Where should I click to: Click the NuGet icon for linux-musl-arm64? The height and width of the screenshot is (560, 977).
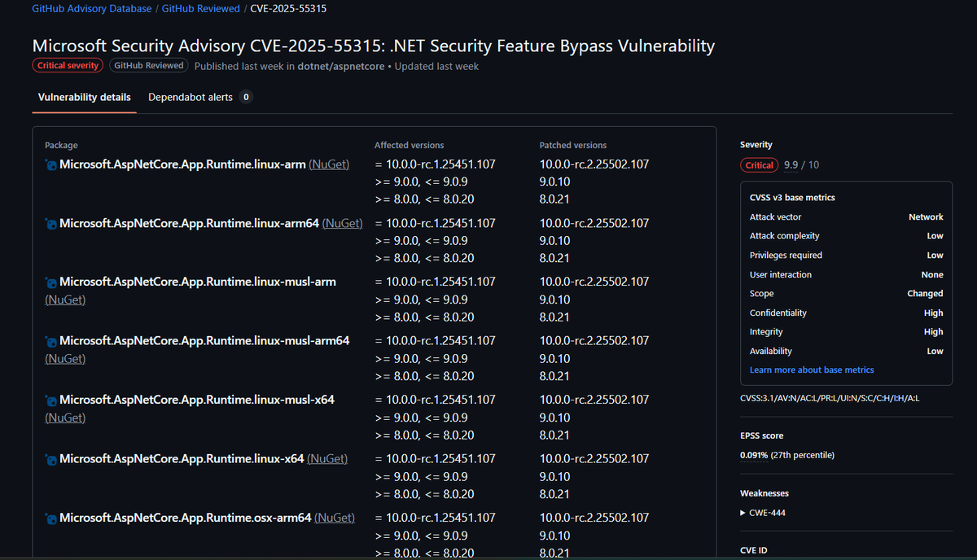pos(50,341)
